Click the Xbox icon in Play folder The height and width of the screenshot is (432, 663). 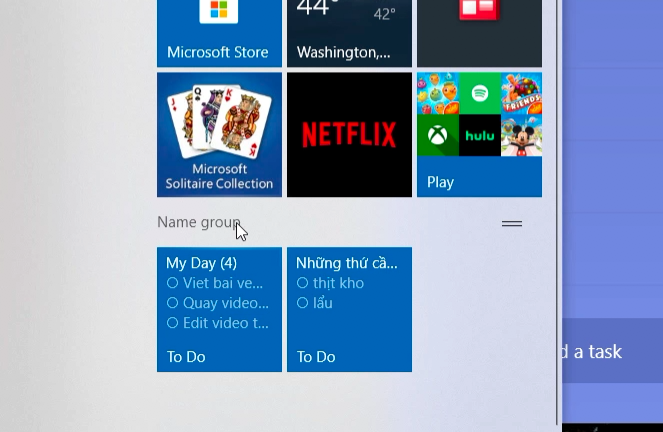point(438,135)
